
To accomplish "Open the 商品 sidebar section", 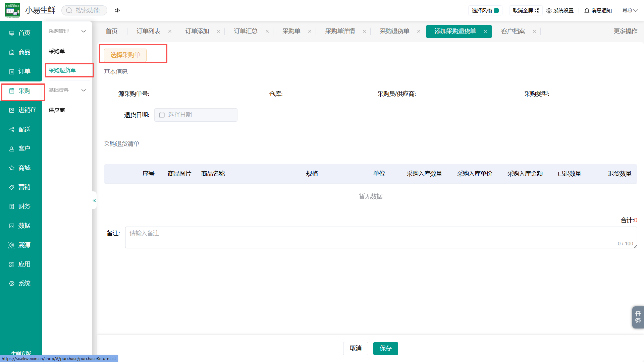I will pos(20,52).
